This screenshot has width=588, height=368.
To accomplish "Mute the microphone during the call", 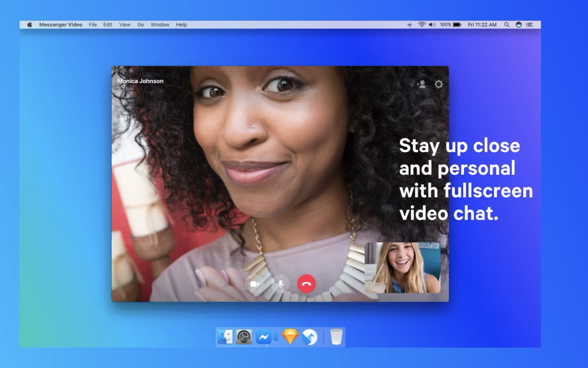I will (281, 284).
